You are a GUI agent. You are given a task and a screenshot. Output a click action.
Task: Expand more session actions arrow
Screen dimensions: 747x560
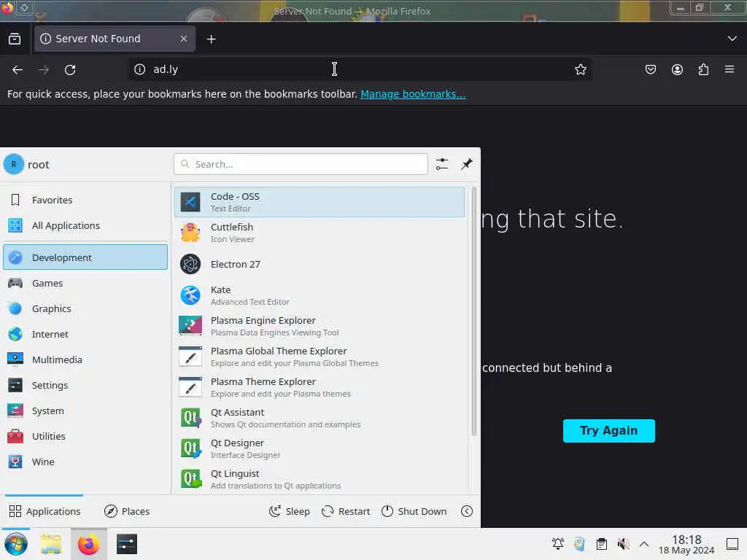click(467, 511)
